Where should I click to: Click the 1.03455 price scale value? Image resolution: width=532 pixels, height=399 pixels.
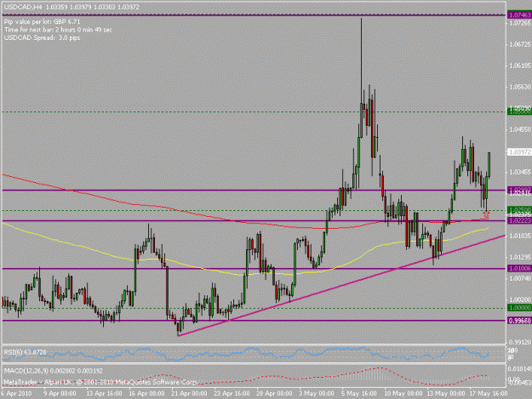[520, 172]
